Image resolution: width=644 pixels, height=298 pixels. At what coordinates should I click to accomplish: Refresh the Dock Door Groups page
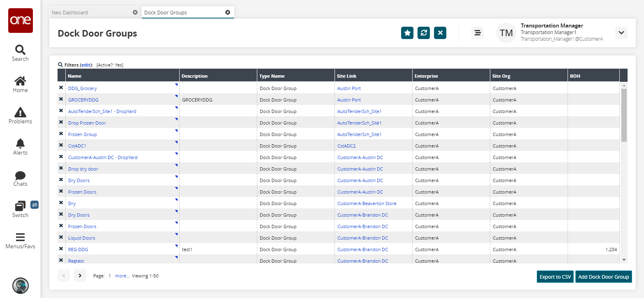click(424, 33)
